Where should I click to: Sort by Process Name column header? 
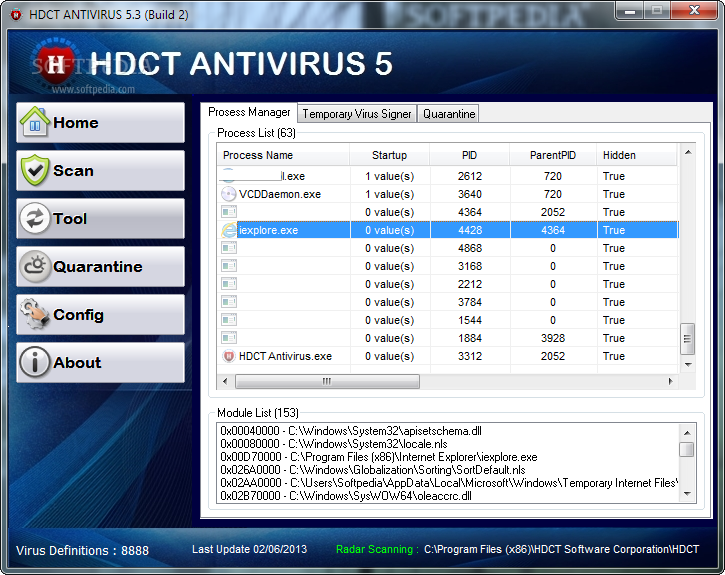click(x=283, y=155)
